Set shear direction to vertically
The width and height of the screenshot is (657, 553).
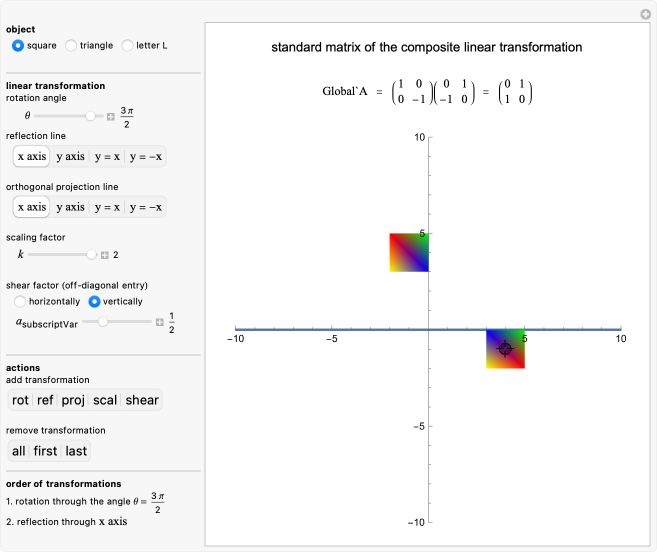click(95, 301)
